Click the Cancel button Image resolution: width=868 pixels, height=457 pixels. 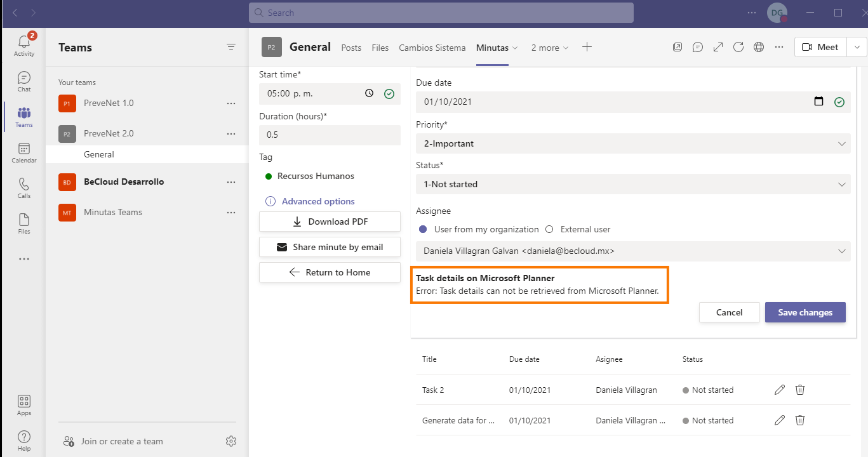pos(729,312)
